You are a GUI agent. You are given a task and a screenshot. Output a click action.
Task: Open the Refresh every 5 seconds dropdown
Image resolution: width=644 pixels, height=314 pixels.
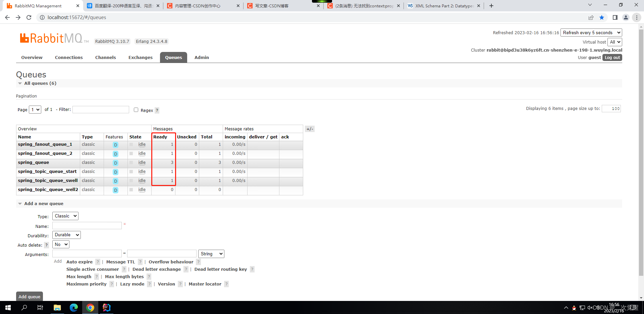[591, 33]
